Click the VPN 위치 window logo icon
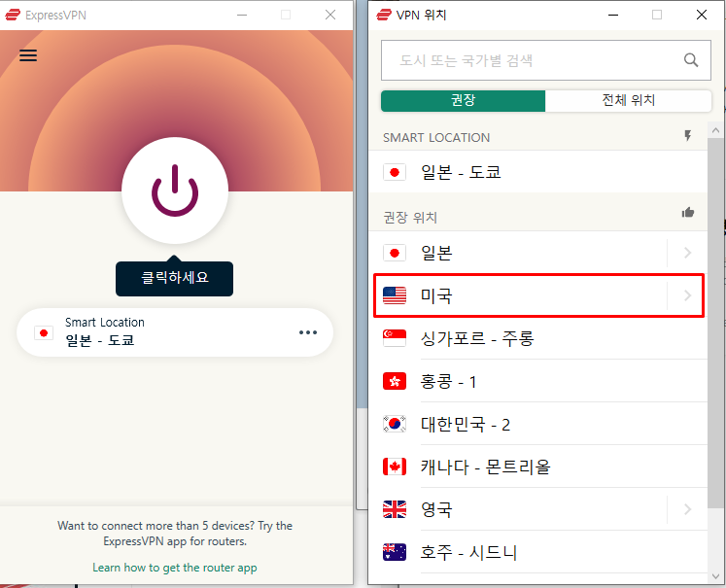 click(384, 15)
